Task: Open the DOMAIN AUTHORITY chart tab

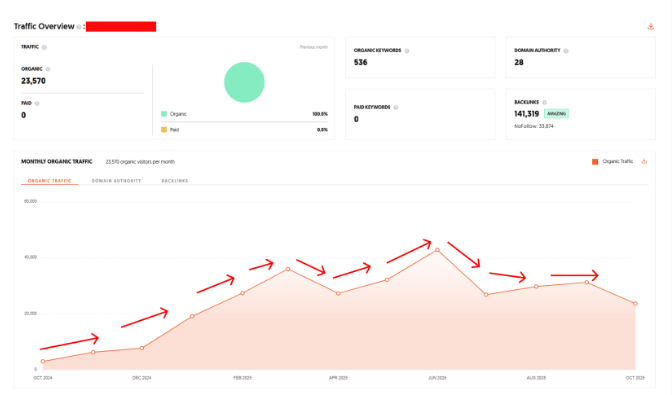Action: [116, 181]
